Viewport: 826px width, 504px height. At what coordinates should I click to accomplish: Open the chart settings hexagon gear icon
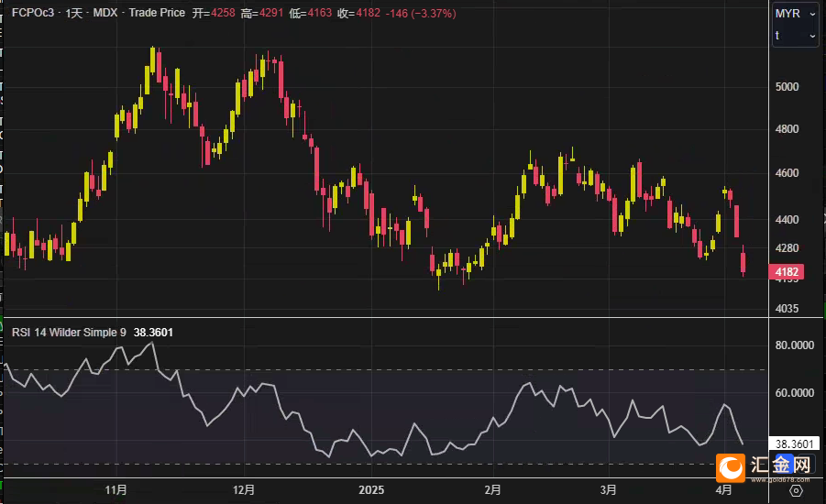click(796, 491)
